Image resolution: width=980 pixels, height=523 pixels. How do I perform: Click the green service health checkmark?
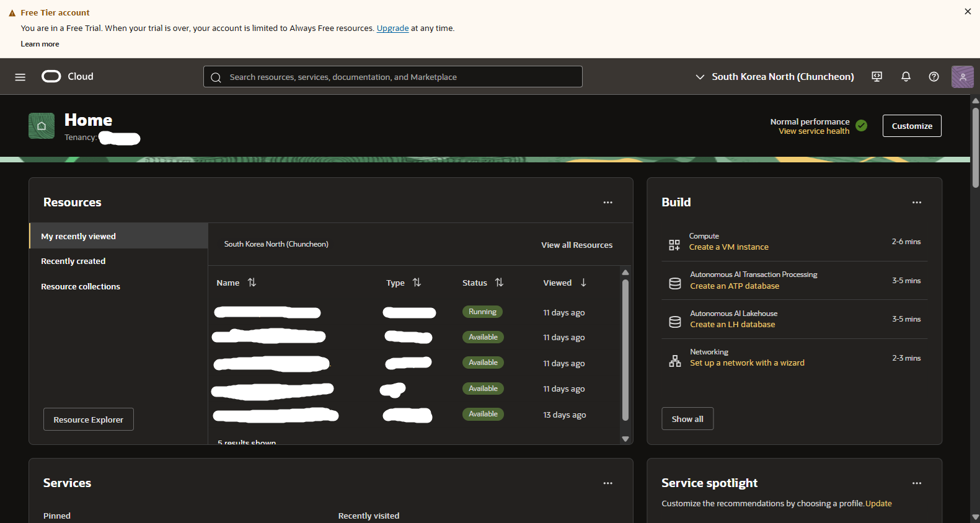pos(861,126)
